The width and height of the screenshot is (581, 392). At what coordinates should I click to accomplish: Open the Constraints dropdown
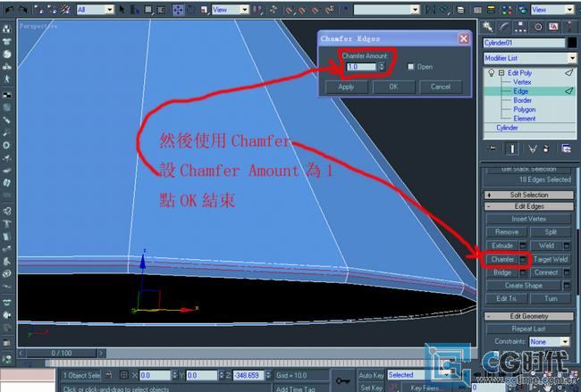[x=548, y=341]
